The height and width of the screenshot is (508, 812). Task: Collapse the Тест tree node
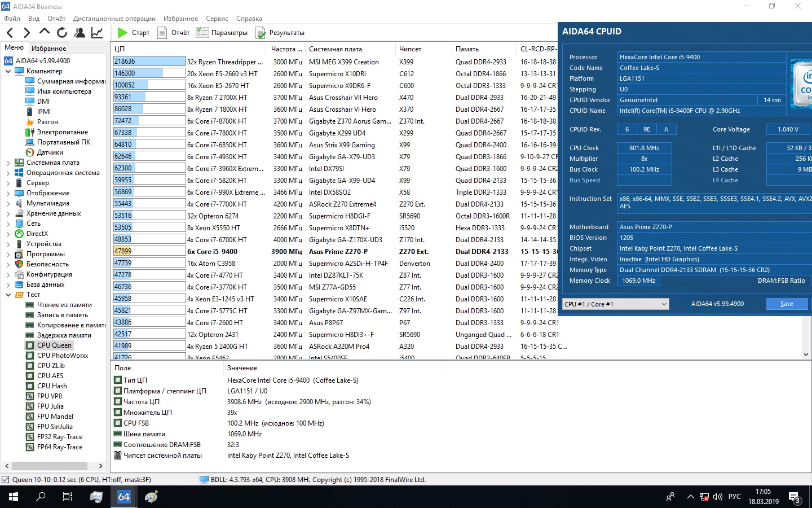[8, 295]
